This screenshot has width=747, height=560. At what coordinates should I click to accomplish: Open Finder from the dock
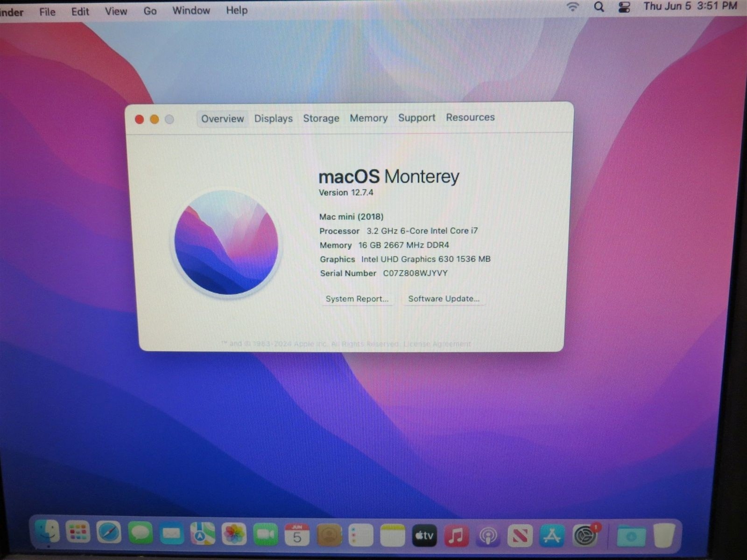47,532
